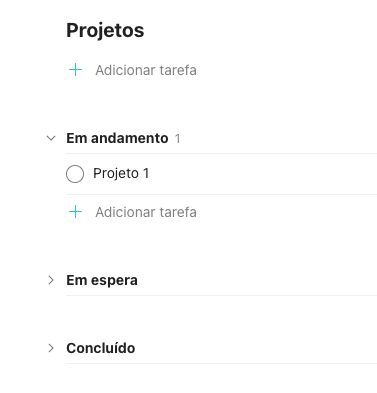Click the plus icon below the Projetos title
This screenshot has height=393, width=377.
pos(75,70)
